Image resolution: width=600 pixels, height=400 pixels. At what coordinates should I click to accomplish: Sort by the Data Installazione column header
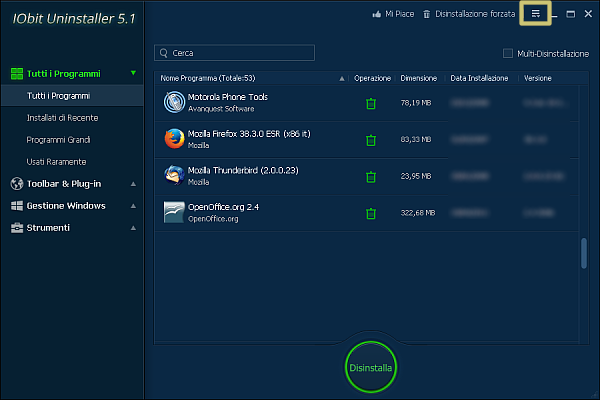pyautogui.click(x=479, y=78)
